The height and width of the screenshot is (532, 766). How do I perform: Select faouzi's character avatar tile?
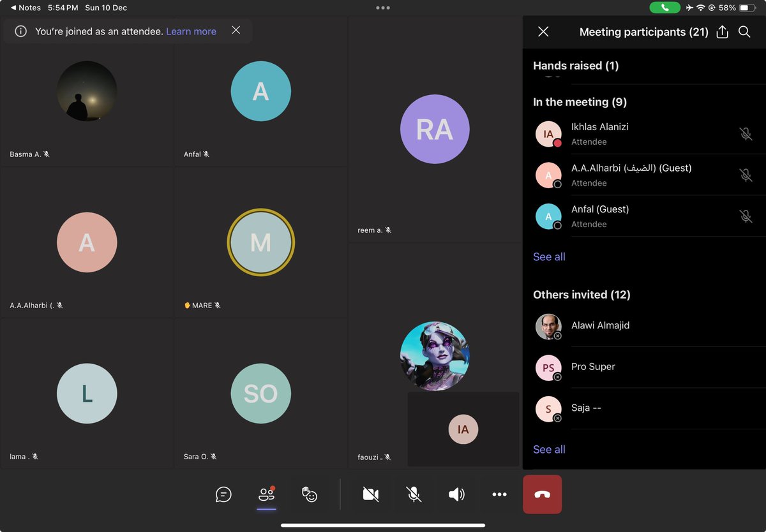coord(435,356)
